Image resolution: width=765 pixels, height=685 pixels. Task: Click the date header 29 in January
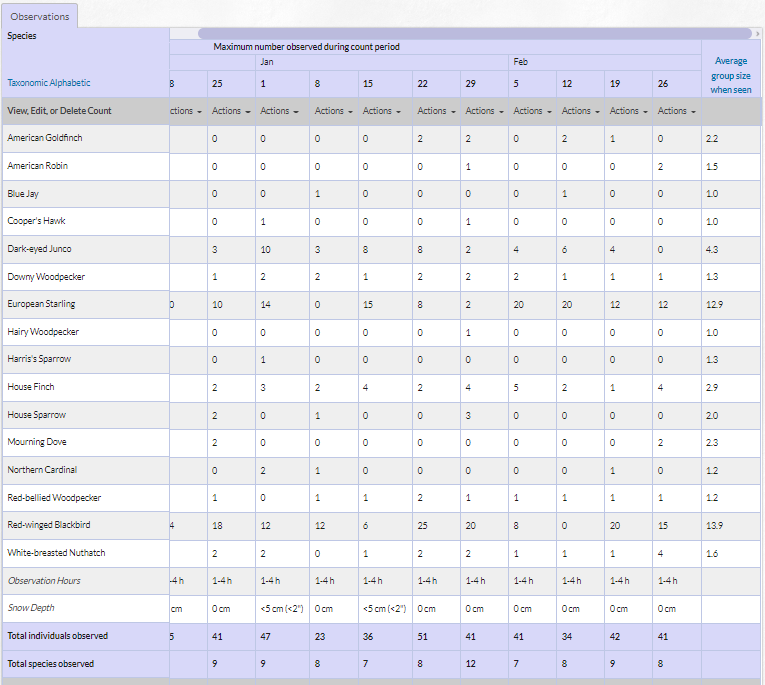[x=470, y=83]
